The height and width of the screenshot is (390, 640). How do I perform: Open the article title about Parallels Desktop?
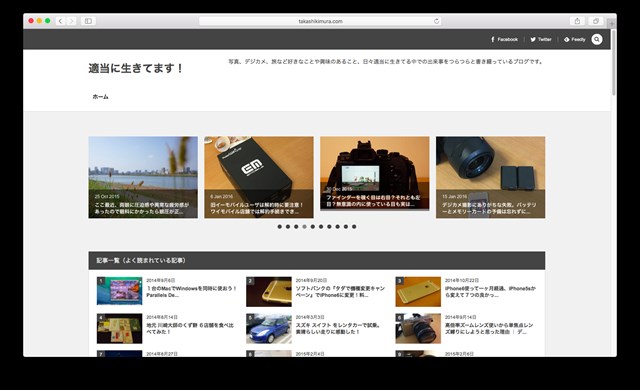[191, 291]
